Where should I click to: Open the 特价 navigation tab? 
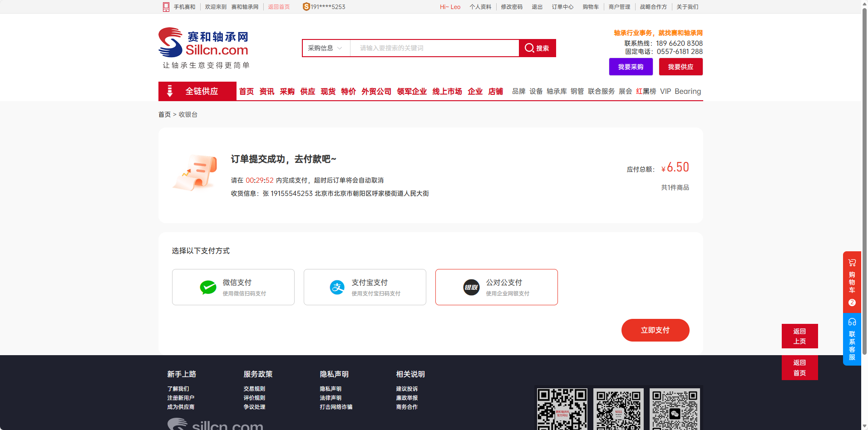[348, 91]
